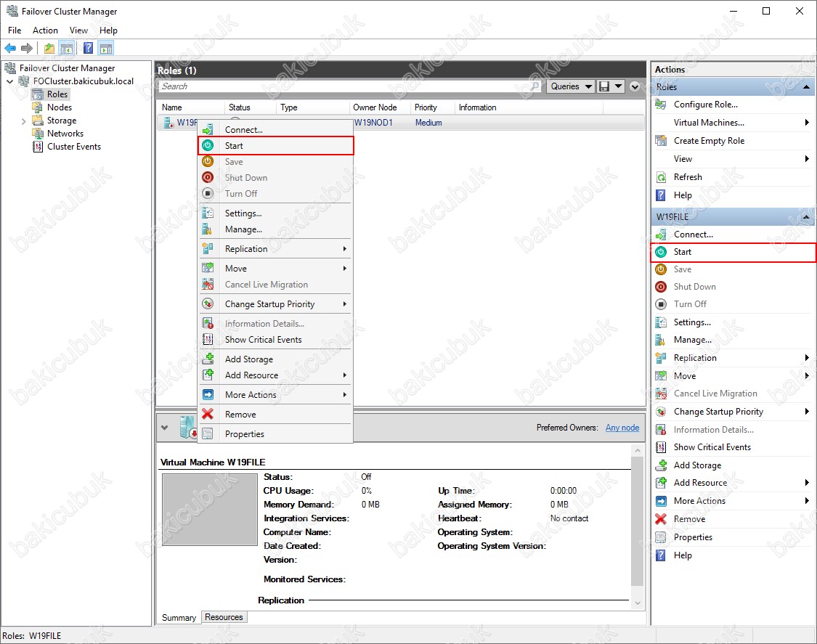The height and width of the screenshot is (644, 817).
Task: Click the Shut Down icon in Actions pane
Action: 661,287
